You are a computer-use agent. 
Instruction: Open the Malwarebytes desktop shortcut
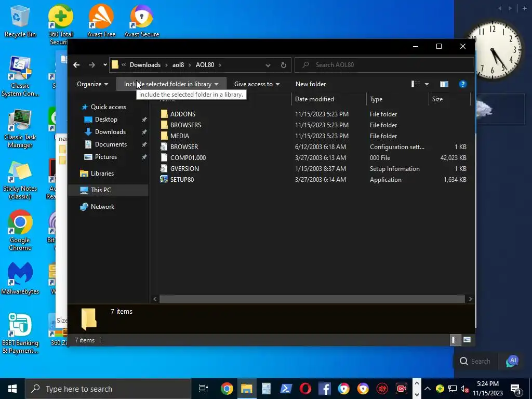pyautogui.click(x=20, y=279)
